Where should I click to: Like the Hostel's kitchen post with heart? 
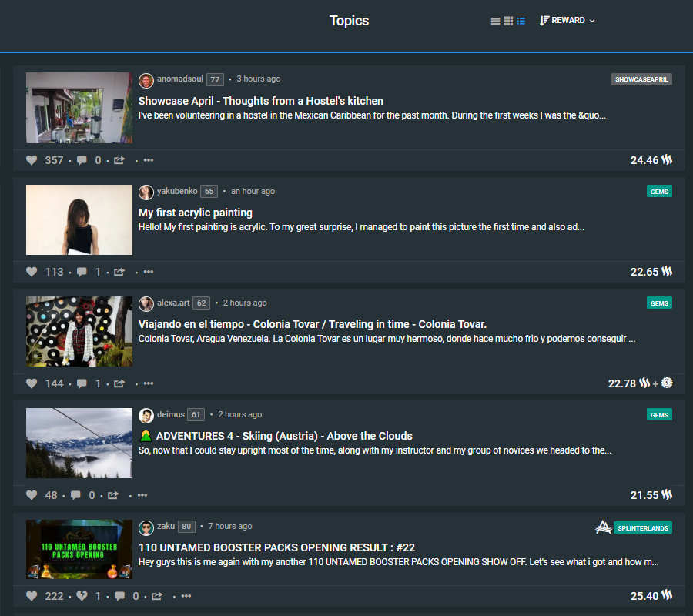(x=32, y=160)
